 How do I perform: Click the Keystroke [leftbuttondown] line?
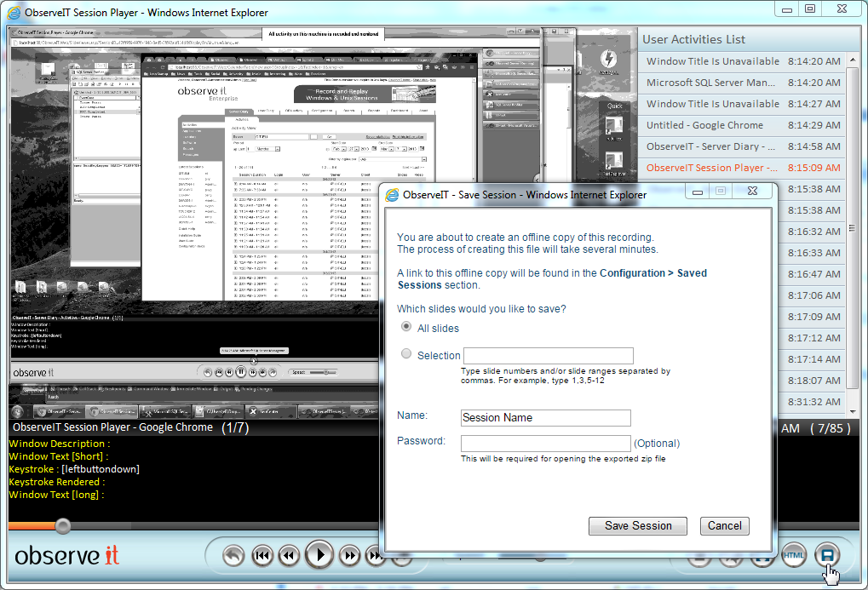74,469
